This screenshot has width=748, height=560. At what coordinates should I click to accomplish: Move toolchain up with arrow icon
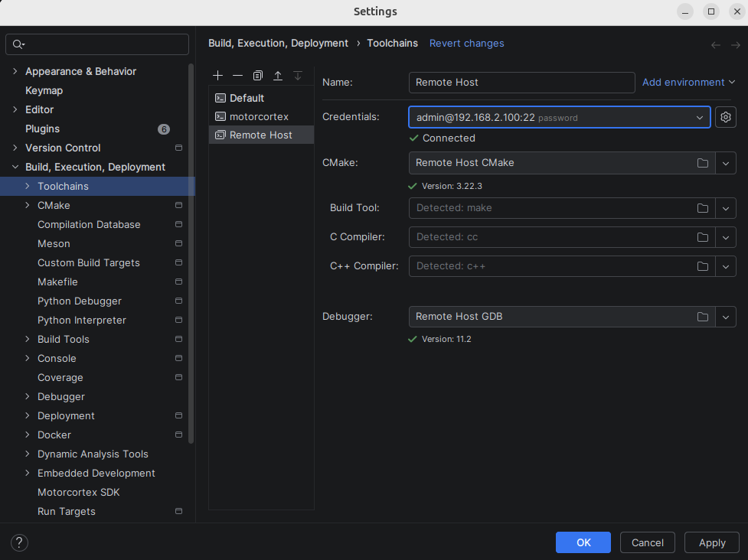[278, 76]
